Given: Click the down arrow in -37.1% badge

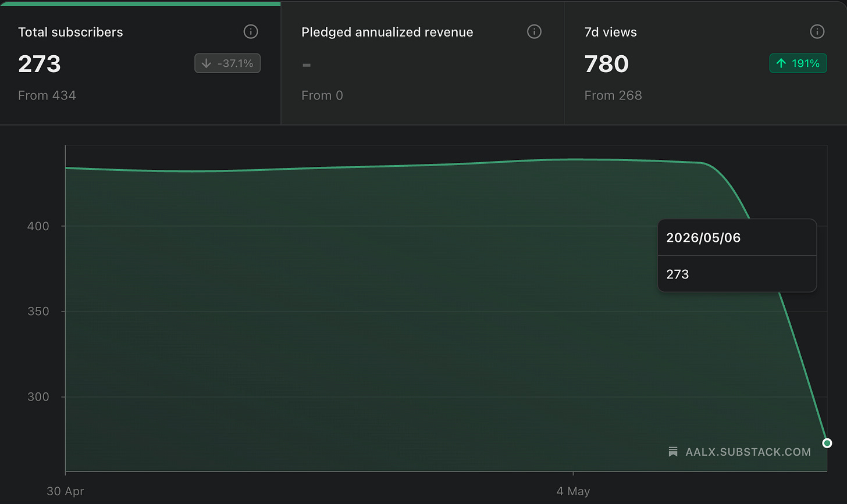Looking at the screenshot, I should click(x=206, y=63).
